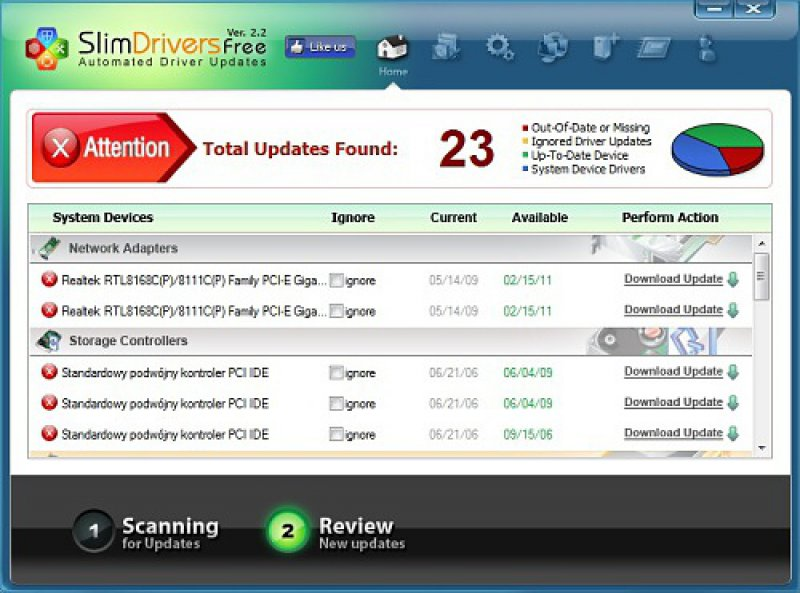Click blue System Device Drivers legend square
800x593 pixels.
(525, 169)
